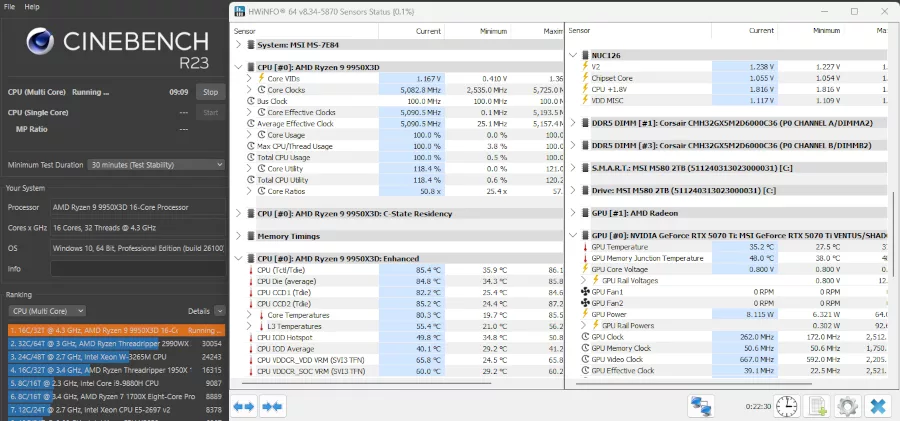The width and height of the screenshot is (900, 421).
Task: Click thermometer icon beside GPU Memory Junction Temperature
Action: pos(585,258)
